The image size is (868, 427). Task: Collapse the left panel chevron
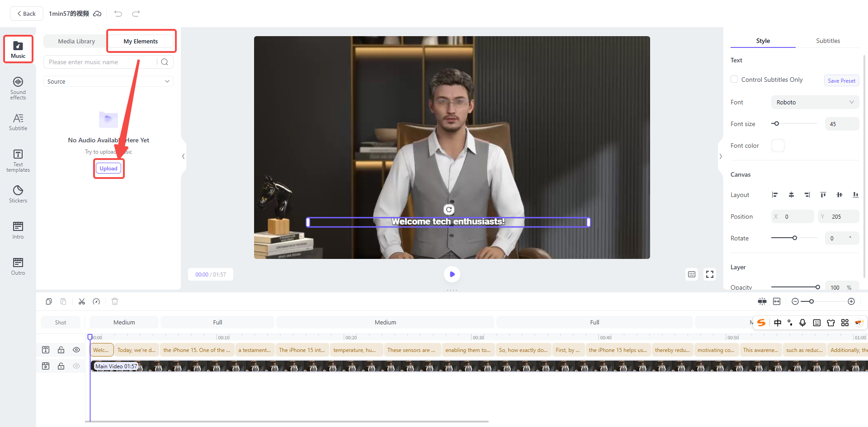[183, 156]
